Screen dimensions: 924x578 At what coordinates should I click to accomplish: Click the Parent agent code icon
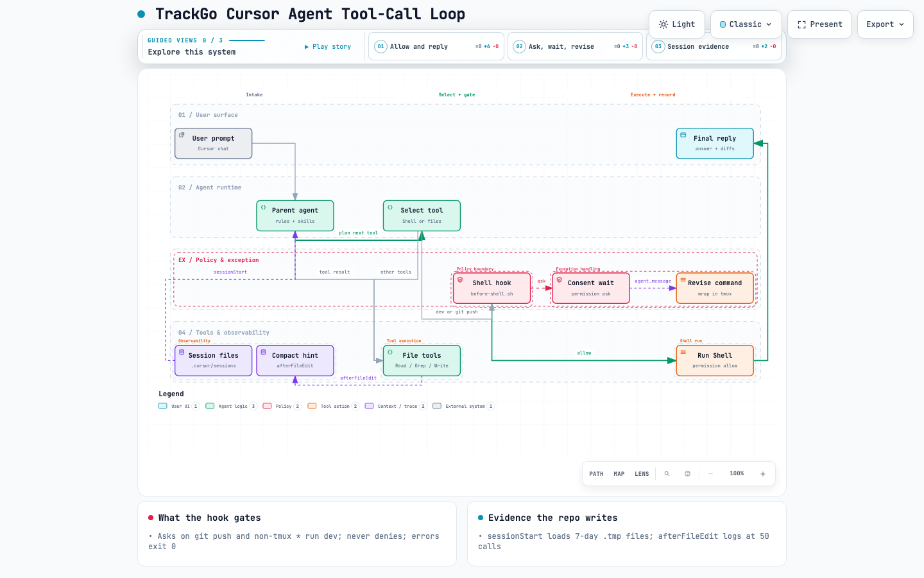(263, 207)
